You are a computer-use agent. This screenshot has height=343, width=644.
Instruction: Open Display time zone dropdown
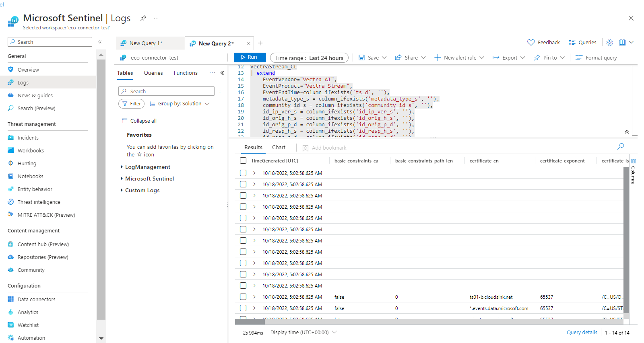pos(303,333)
